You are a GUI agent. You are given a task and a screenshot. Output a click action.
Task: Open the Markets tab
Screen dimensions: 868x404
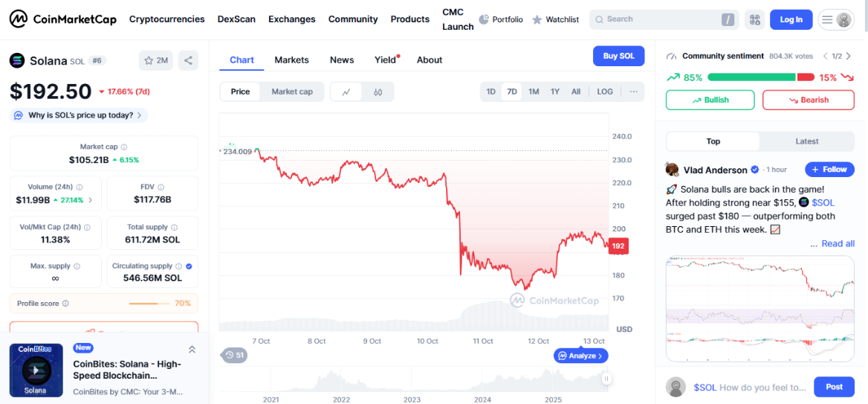click(291, 60)
